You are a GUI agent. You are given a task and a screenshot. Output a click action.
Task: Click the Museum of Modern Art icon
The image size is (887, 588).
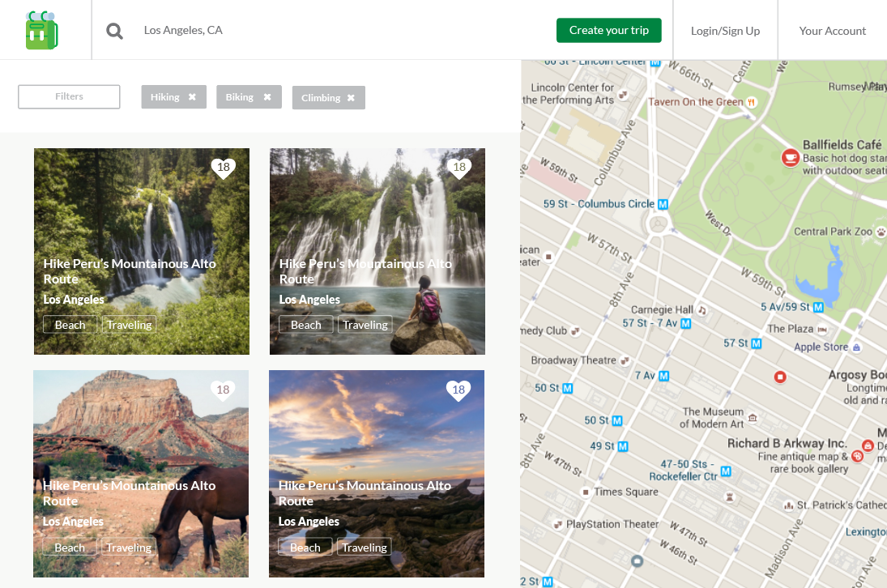point(753,418)
